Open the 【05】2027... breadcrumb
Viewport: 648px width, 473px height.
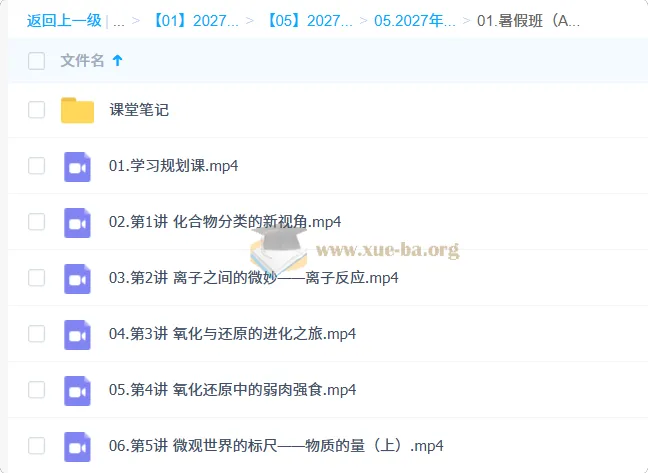click(309, 20)
